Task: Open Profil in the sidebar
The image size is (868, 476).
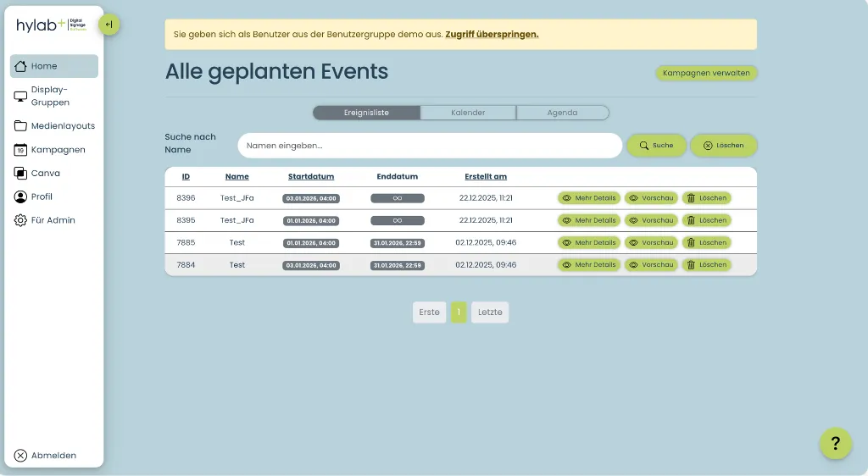Action: pyautogui.click(x=53, y=196)
